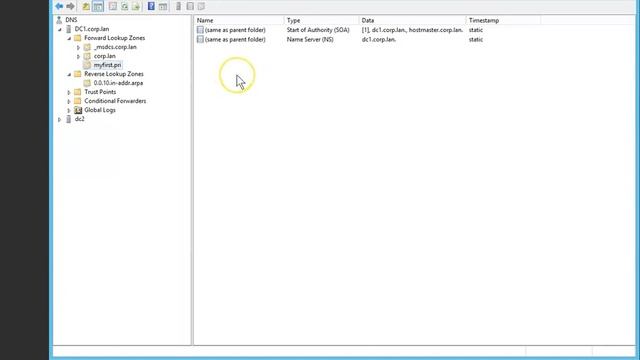Click the SOA record row icon

[200, 30]
